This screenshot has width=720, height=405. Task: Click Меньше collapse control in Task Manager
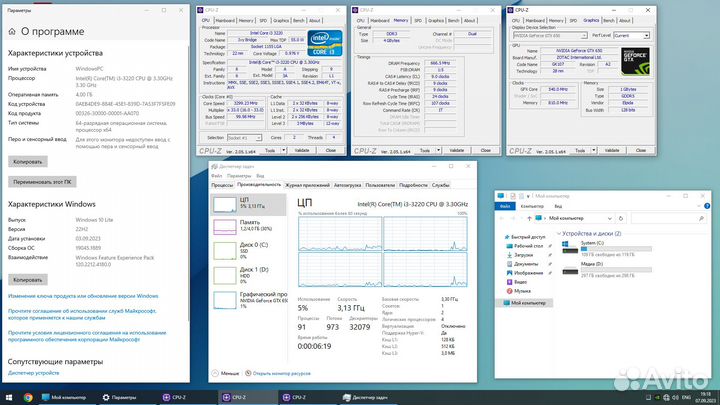[x=225, y=373]
